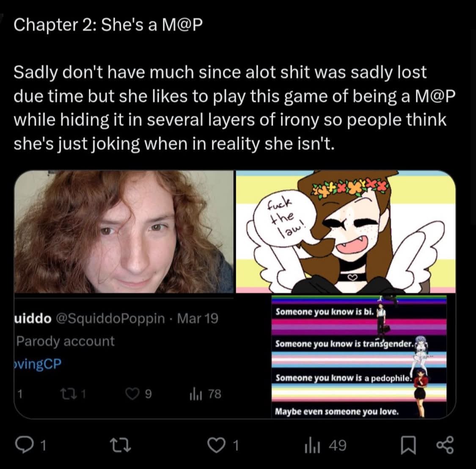Click reply count 1 in quoted tweet
This screenshot has width=476, height=469.
coord(20,394)
